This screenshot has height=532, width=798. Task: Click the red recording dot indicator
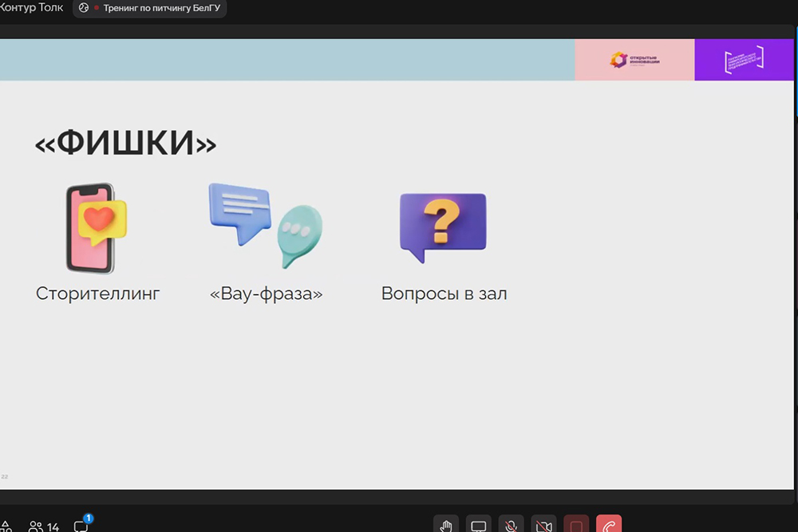(x=97, y=8)
